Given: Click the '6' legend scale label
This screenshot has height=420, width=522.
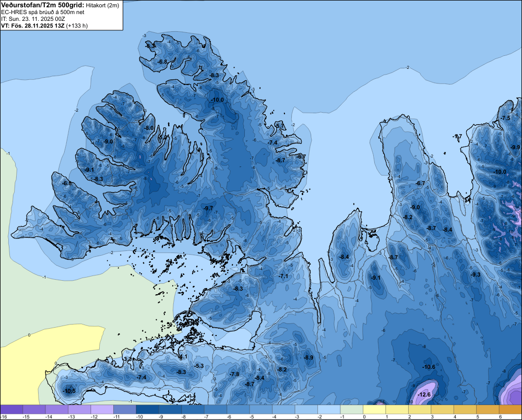Looking at the screenshot, I should pyautogui.click(x=501, y=417).
